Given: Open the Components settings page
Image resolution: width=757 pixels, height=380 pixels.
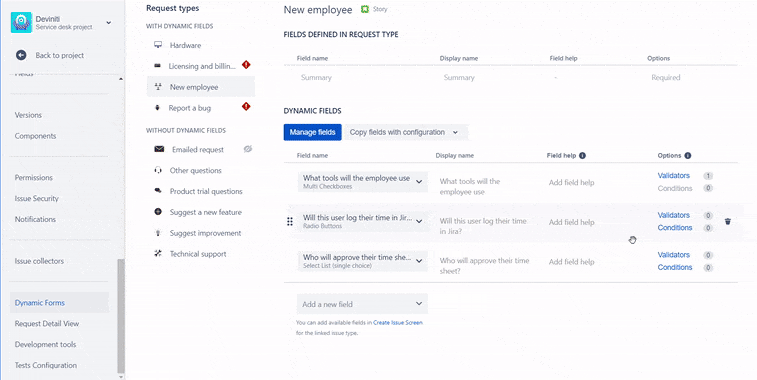Looking at the screenshot, I should tap(35, 136).
